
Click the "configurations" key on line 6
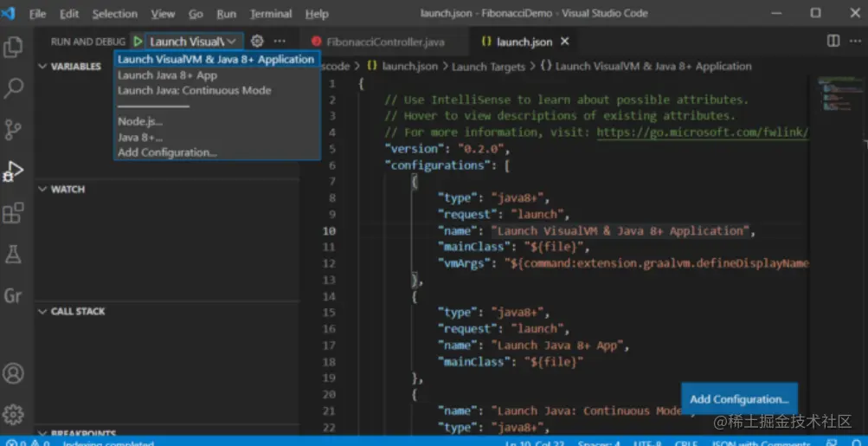pos(439,165)
